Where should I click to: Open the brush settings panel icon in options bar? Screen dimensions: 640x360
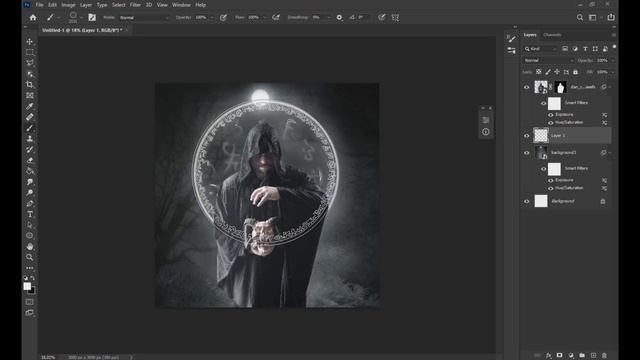pyautogui.click(x=92, y=18)
